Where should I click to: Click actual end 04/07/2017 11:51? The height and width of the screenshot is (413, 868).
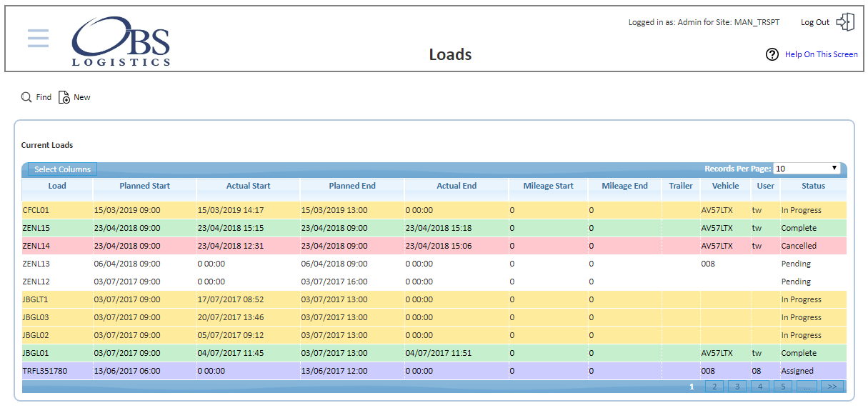(x=439, y=353)
